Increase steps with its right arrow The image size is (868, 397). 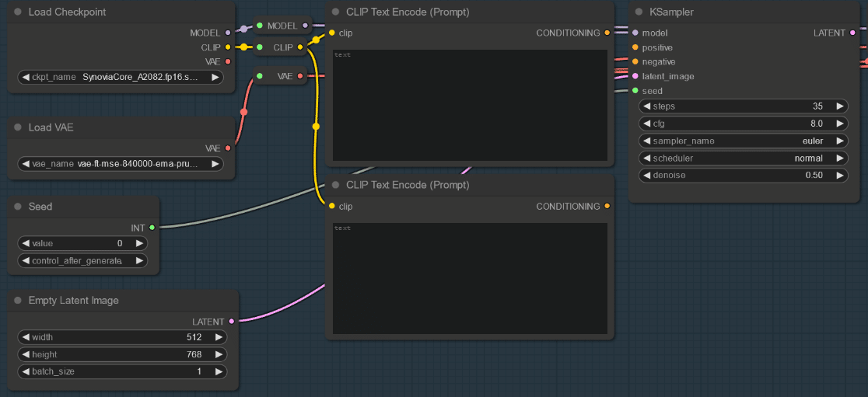tap(840, 106)
